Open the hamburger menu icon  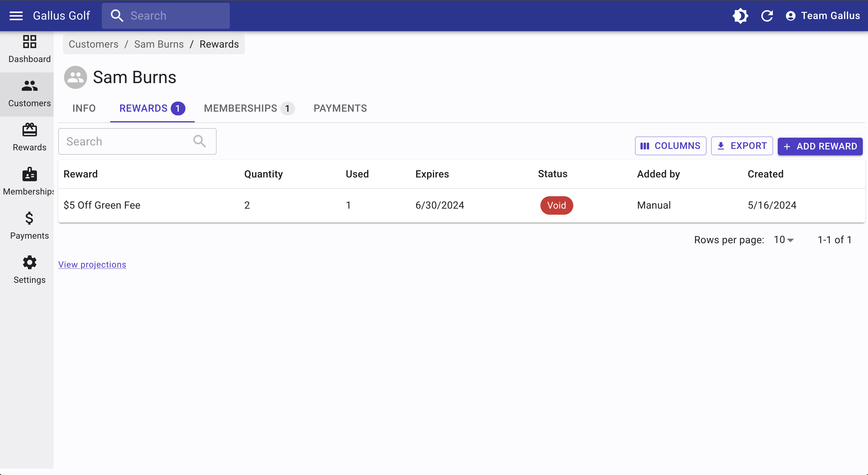[16, 16]
